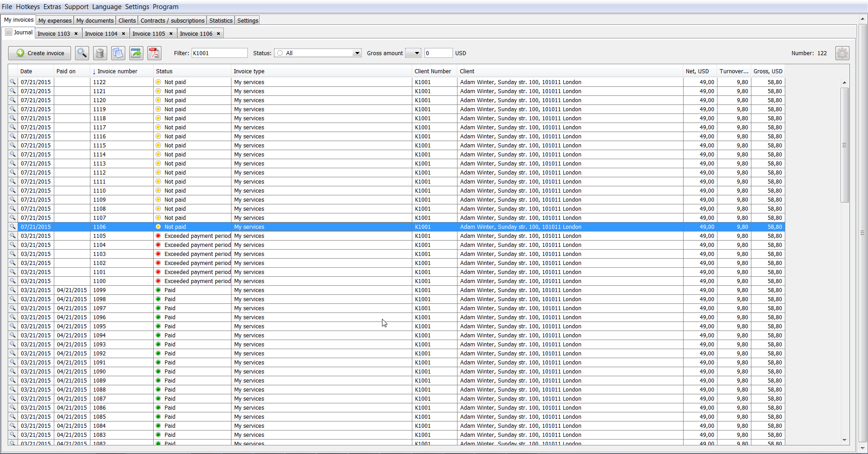This screenshot has height=454, width=868.
Task: Close the Invoice 1103 tab
Action: tap(76, 34)
